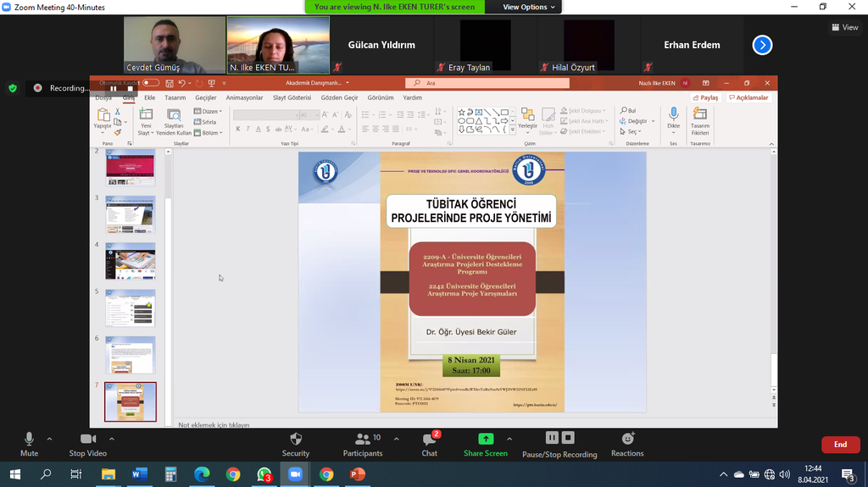Screen dimensions: 868x487
Task: Open the View Options dropdown
Action: (x=528, y=7)
